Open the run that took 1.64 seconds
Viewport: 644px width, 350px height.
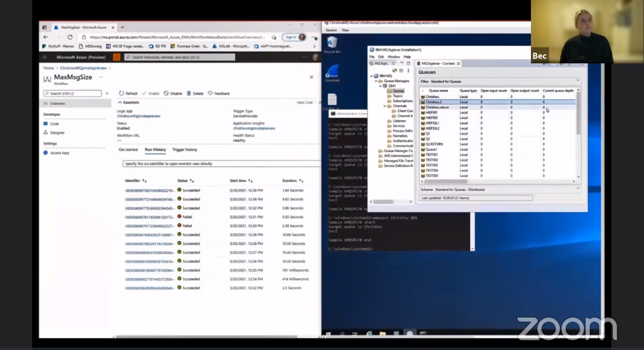coord(149,190)
